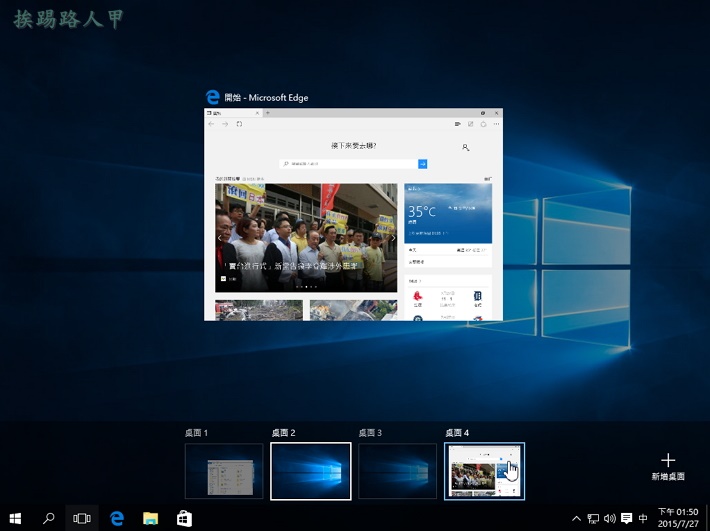Switch to 桌面 3 thumbnail
710x531 pixels.
click(398, 471)
